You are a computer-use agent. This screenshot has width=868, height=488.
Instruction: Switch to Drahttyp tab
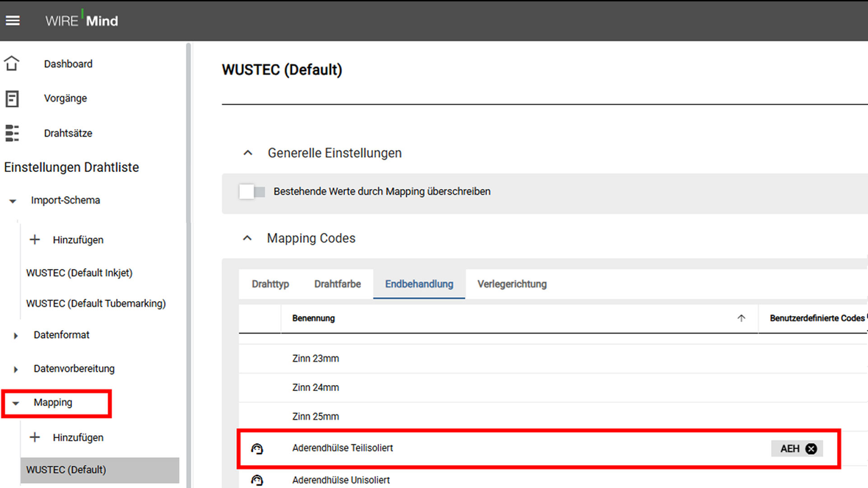tap(270, 284)
